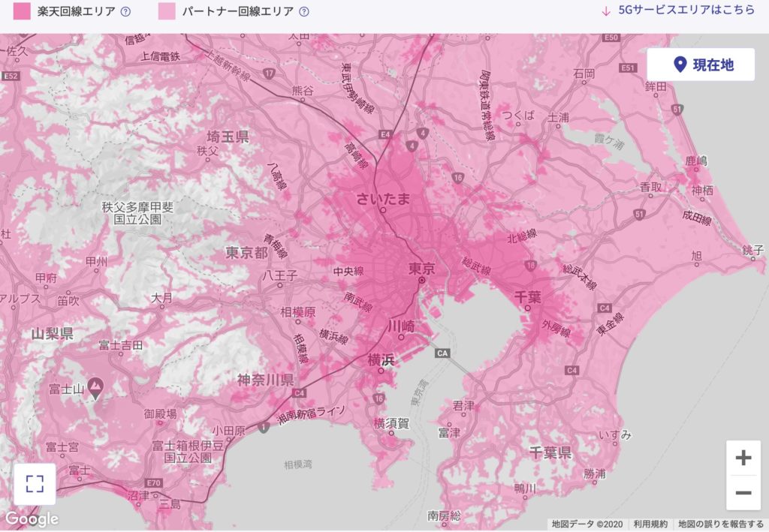
Task: Click the E52 highway shield
Action: pyautogui.click(x=11, y=76)
